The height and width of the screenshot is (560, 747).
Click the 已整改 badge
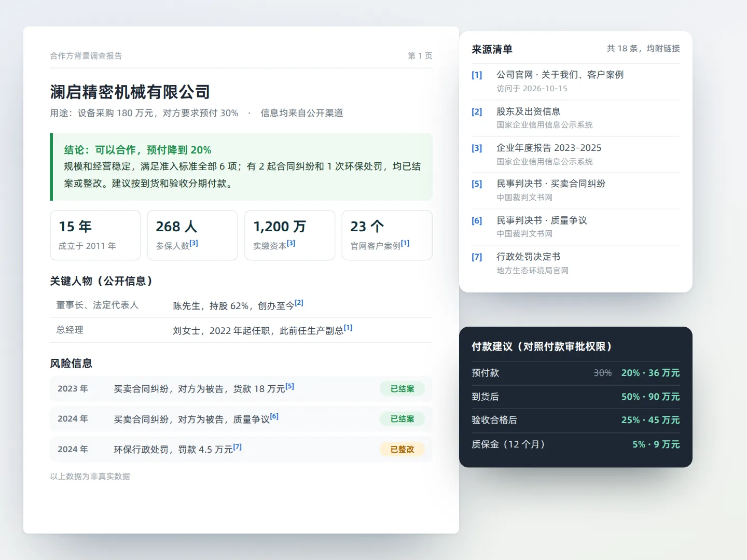(x=403, y=450)
